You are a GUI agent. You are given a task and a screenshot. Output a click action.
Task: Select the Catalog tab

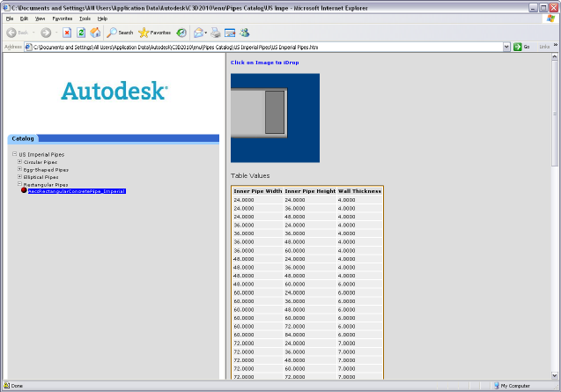point(23,138)
